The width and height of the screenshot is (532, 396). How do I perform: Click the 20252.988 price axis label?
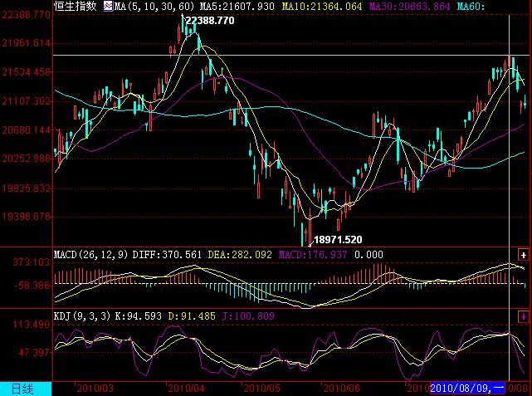pyautogui.click(x=27, y=159)
